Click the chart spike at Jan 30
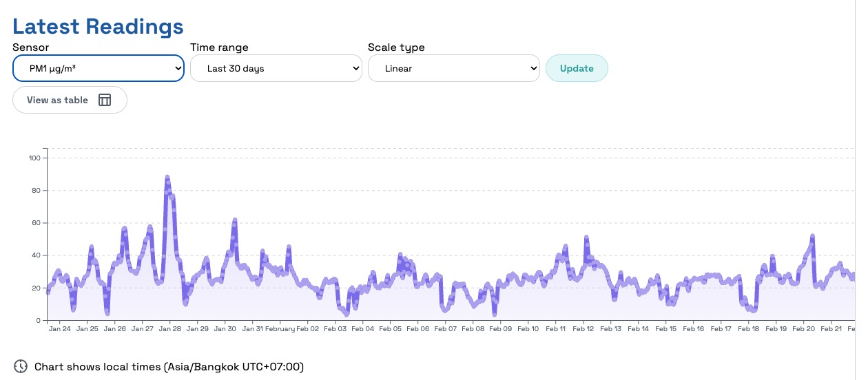 (x=235, y=220)
